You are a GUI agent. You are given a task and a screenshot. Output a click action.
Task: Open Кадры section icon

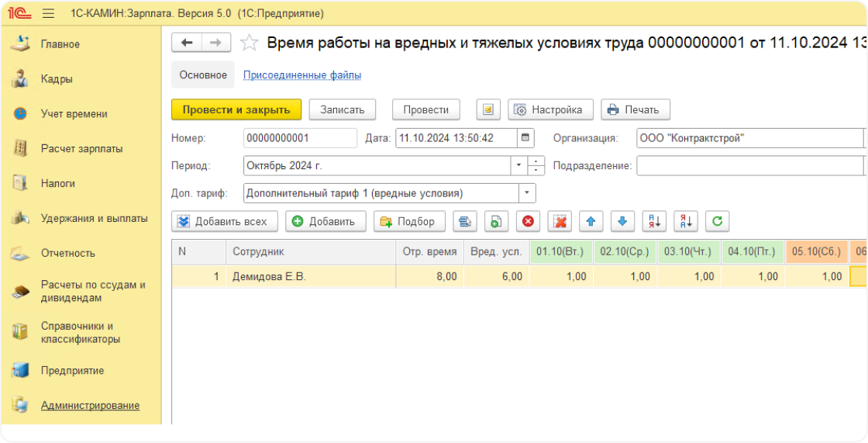coord(20,78)
